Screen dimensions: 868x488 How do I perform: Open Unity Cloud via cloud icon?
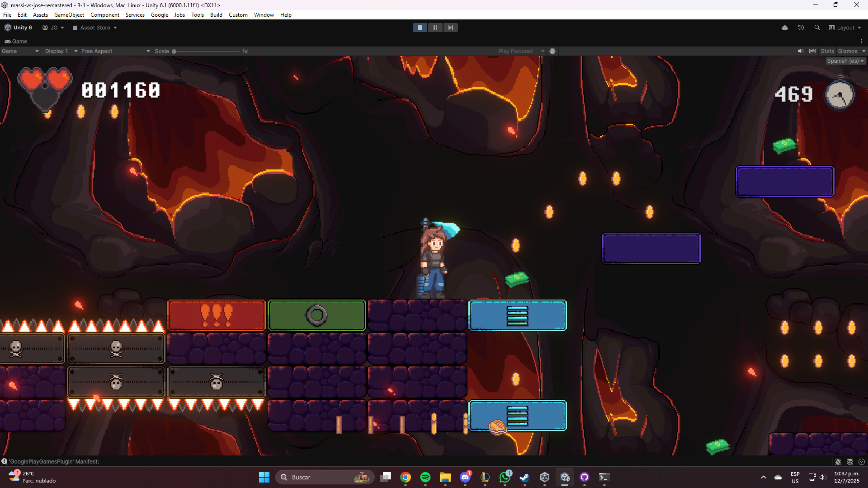pyautogui.click(x=785, y=28)
